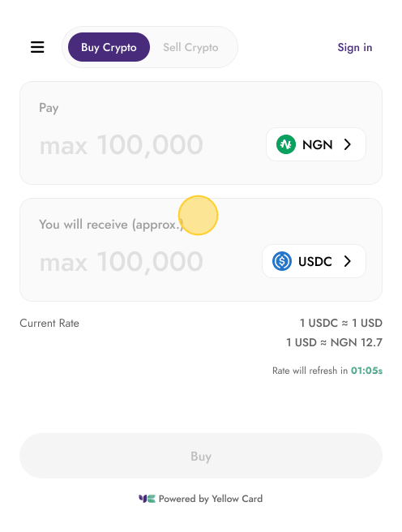The width and height of the screenshot is (402, 532).
Task: Click the Yellow Card logo icon
Action: 147,499
